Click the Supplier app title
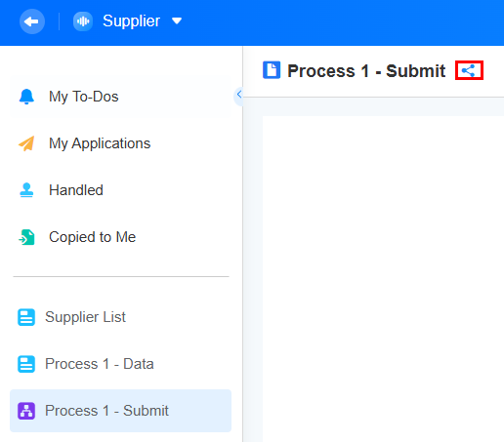The width and height of the screenshot is (504, 442). click(x=131, y=21)
